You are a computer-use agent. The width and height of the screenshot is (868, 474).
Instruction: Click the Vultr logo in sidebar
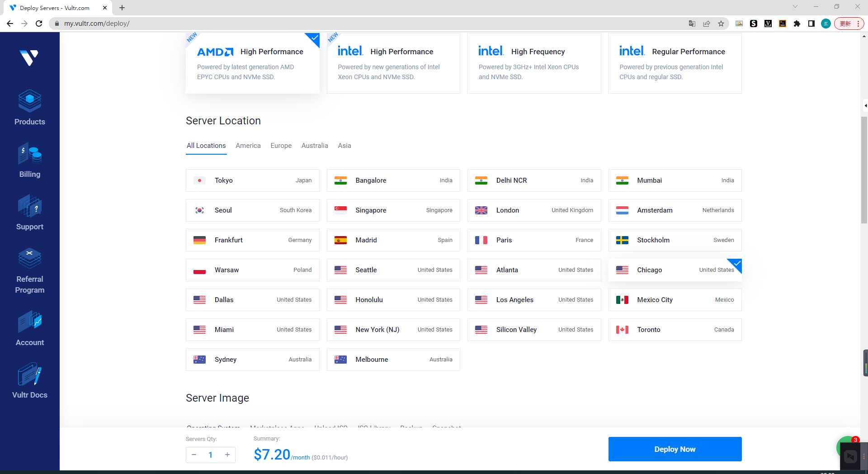[29, 57]
